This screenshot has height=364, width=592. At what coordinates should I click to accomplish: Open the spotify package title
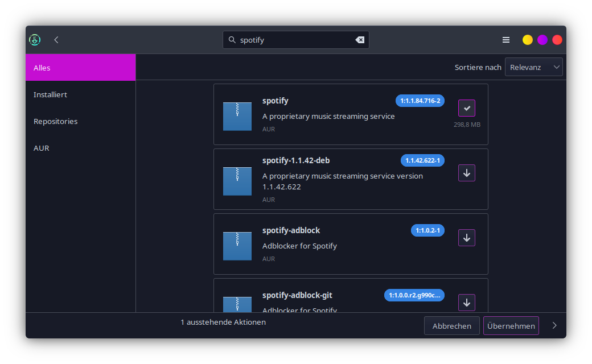pos(276,101)
